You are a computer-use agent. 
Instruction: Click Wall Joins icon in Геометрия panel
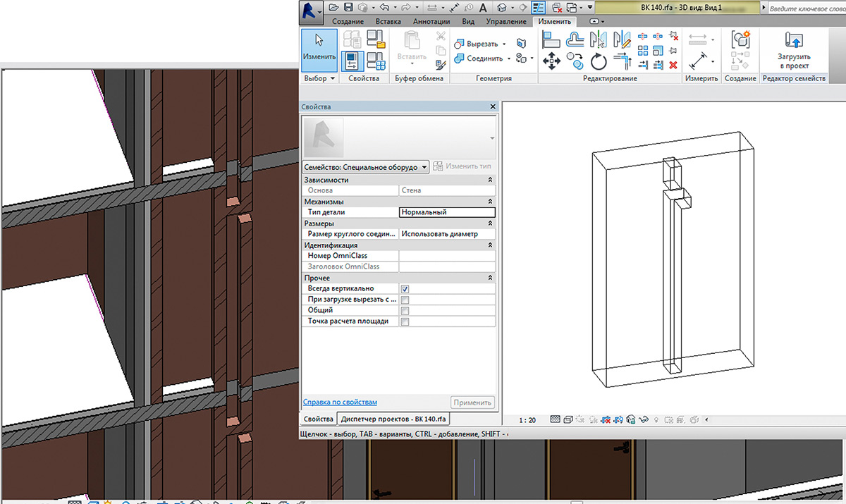pyautogui.click(x=520, y=43)
